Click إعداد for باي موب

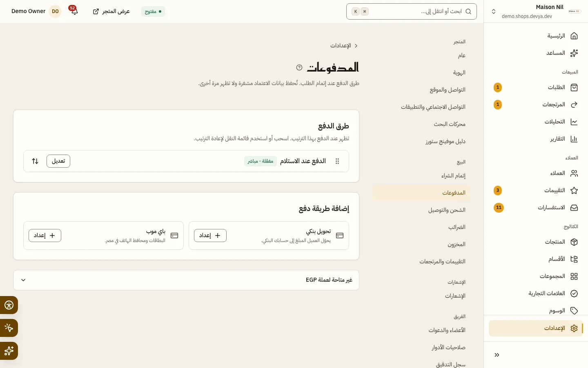click(x=45, y=236)
